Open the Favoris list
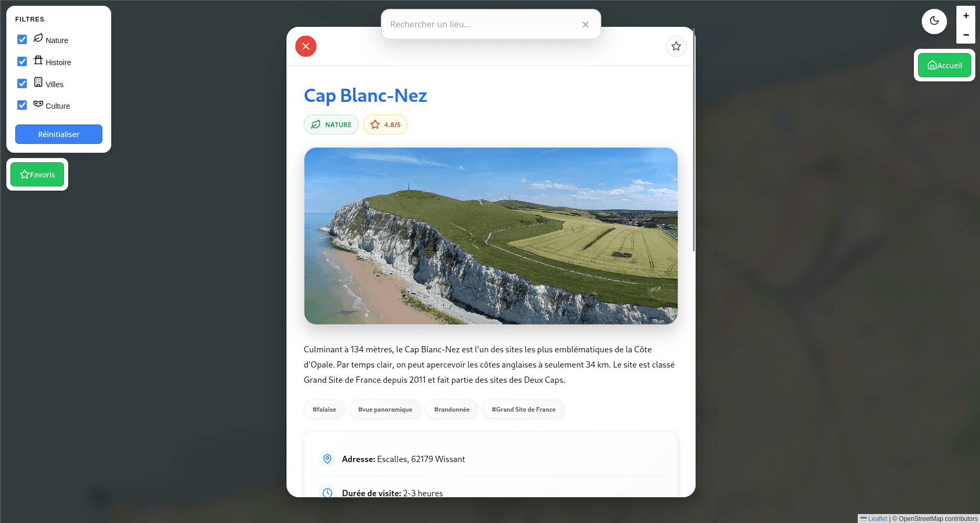 pos(37,174)
